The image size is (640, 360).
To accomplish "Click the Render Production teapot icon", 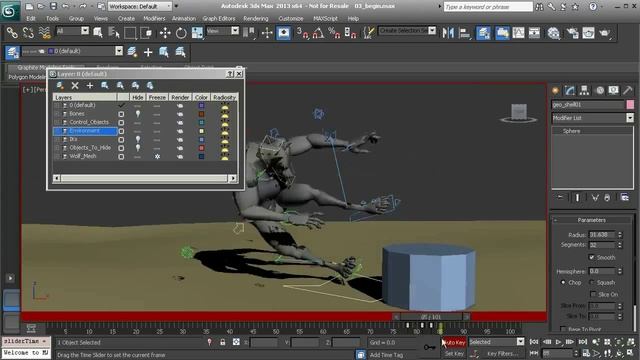I will coord(604,33).
